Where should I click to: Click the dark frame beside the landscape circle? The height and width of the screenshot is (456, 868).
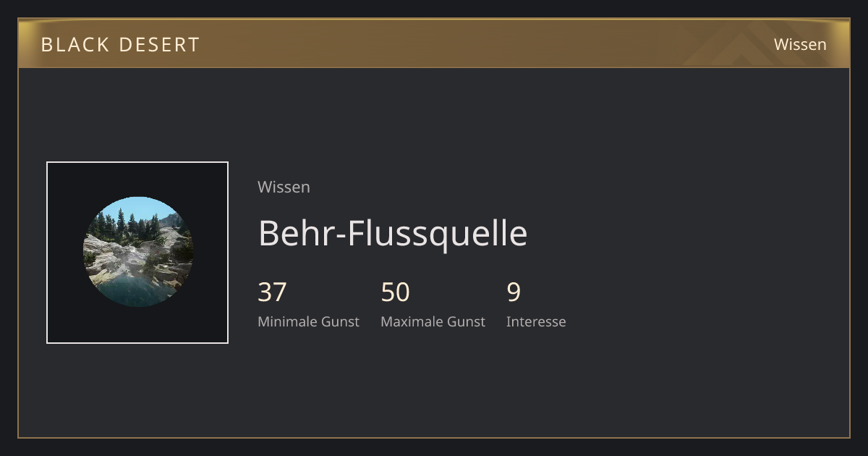click(65, 253)
